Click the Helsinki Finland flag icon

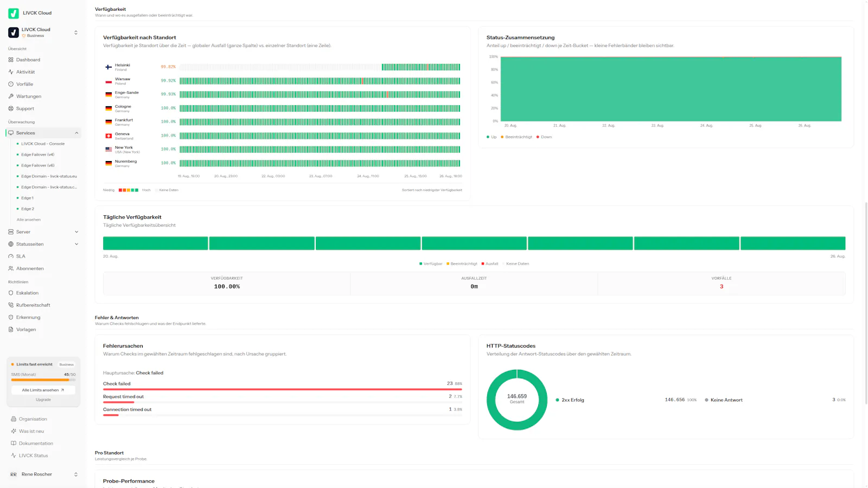pyautogui.click(x=108, y=67)
